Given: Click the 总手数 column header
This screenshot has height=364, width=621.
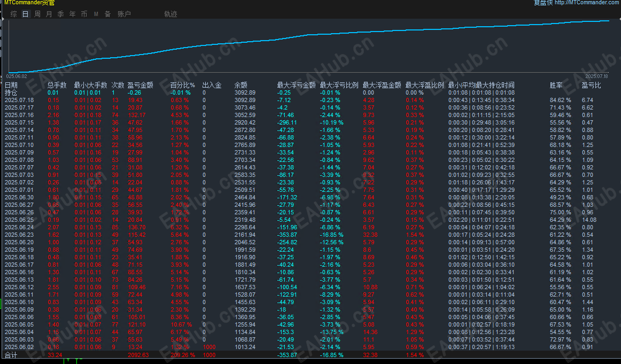Looking at the screenshot, I should (57, 85).
